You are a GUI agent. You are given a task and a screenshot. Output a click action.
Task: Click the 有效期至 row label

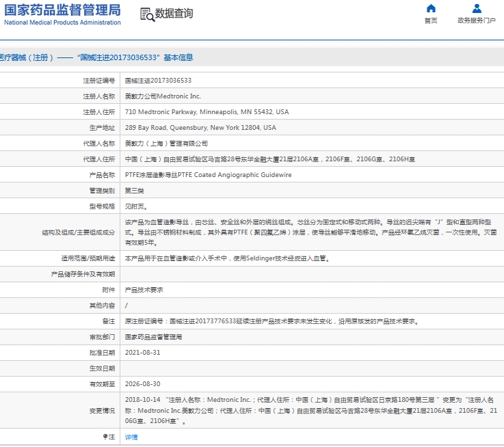pyautogui.click(x=102, y=384)
